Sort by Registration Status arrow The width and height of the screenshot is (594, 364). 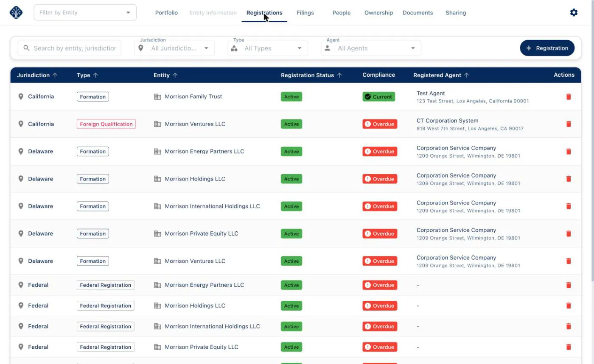coord(339,75)
